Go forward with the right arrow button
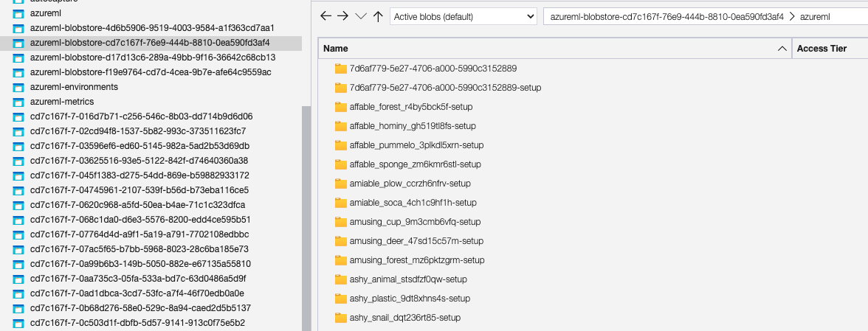Image resolution: width=868 pixels, height=331 pixels. [x=343, y=16]
